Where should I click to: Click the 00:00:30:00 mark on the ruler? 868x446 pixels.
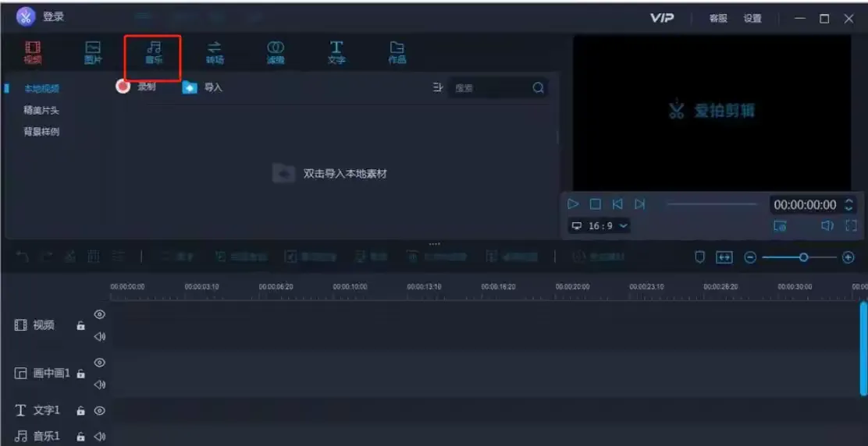point(795,287)
